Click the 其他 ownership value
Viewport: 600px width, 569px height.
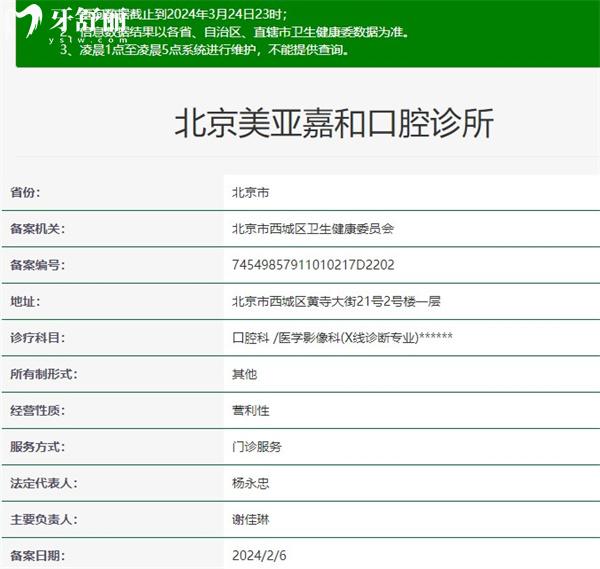(x=245, y=374)
